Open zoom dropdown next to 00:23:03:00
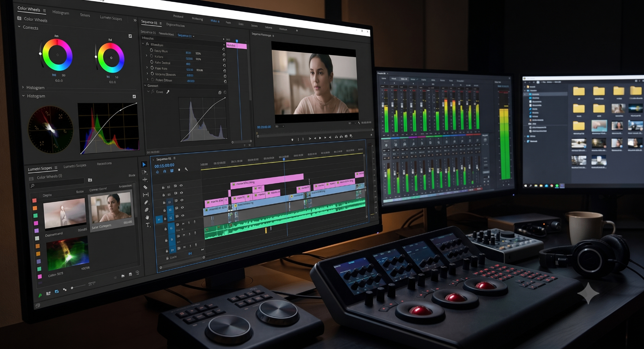The height and width of the screenshot is (349, 644). pyautogui.click(x=280, y=127)
